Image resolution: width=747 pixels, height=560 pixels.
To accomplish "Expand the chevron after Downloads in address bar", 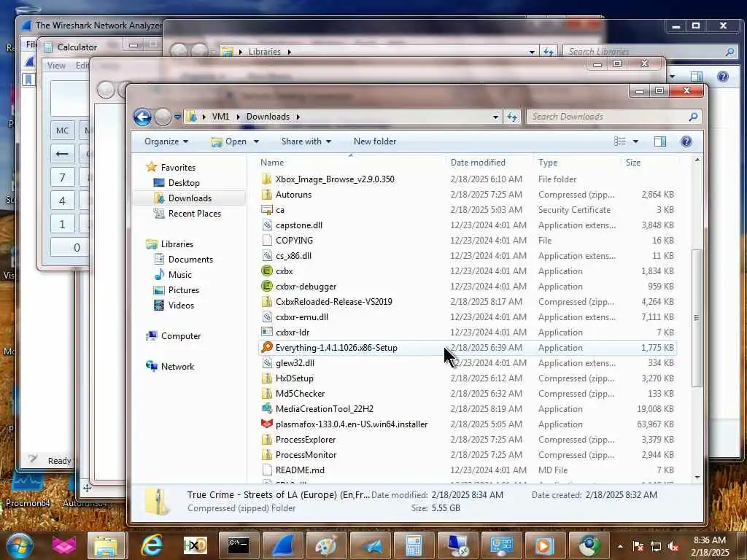I will click(298, 117).
